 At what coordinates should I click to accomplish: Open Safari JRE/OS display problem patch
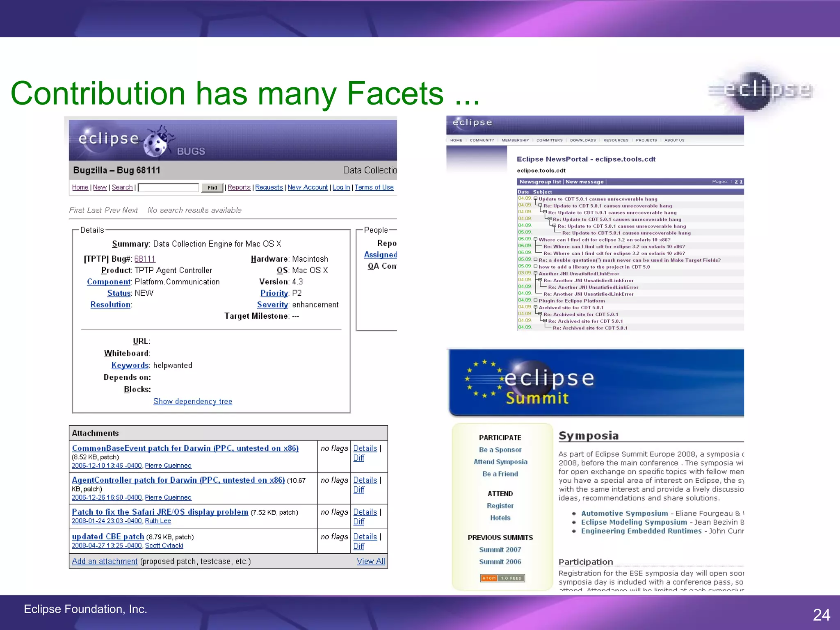click(x=160, y=512)
